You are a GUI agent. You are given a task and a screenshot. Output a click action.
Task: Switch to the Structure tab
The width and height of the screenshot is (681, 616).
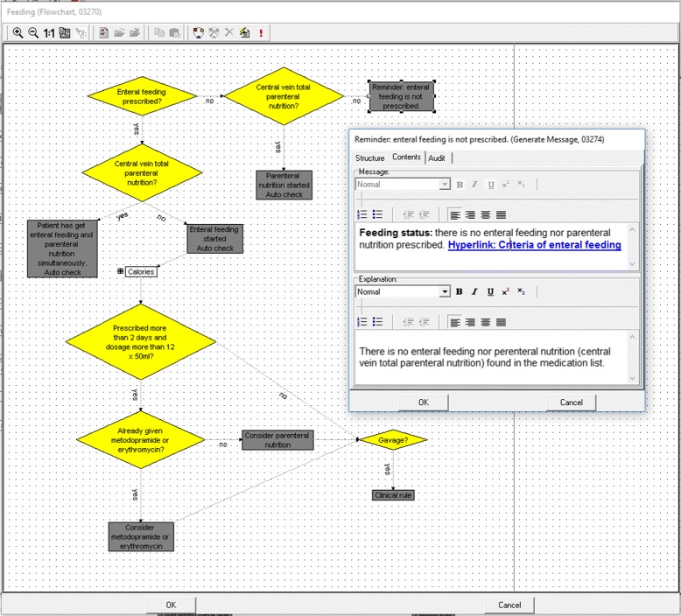(x=369, y=157)
